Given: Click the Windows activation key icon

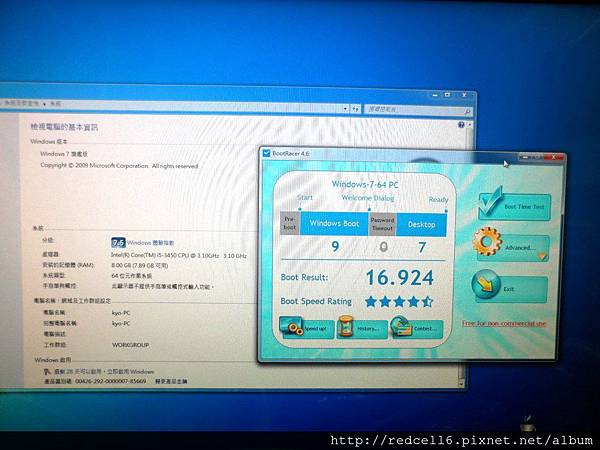Looking at the screenshot, I should [47, 371].
